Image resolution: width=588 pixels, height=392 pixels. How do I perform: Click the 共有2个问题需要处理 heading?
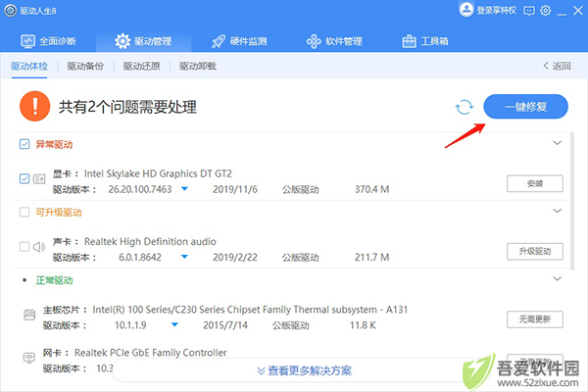point(127,107)
